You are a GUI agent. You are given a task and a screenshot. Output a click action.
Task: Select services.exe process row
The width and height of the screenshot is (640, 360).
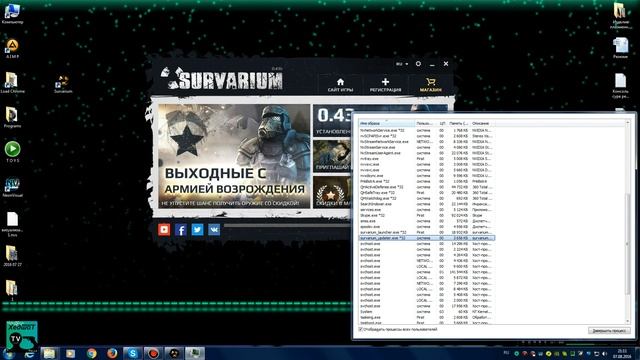(427, 209)
